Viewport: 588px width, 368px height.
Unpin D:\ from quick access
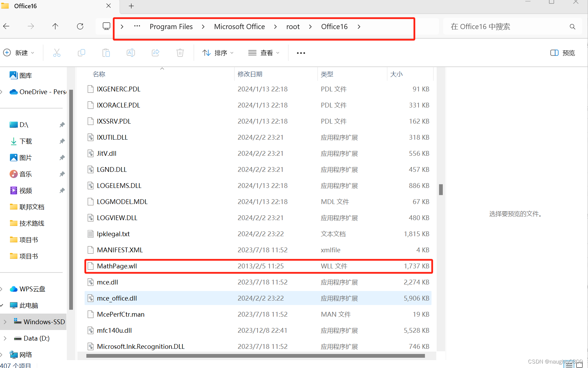62,125
